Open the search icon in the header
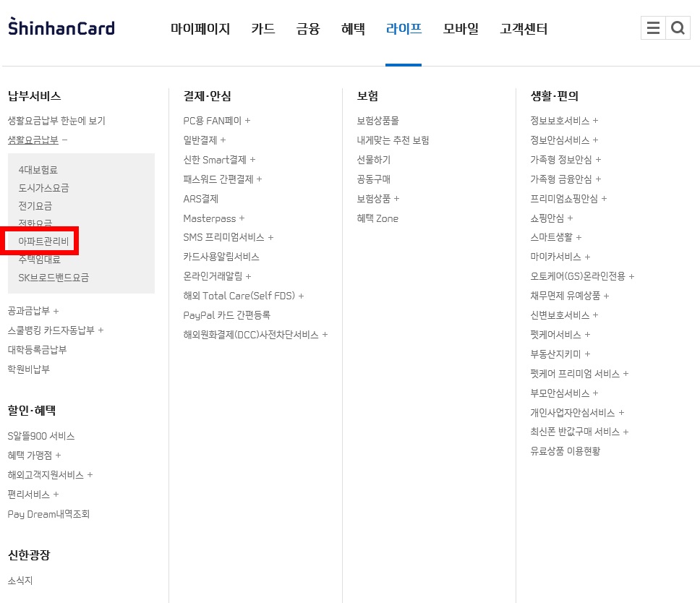Image resolution: width=700 pixels, height=603 pixels. [678, 27]
